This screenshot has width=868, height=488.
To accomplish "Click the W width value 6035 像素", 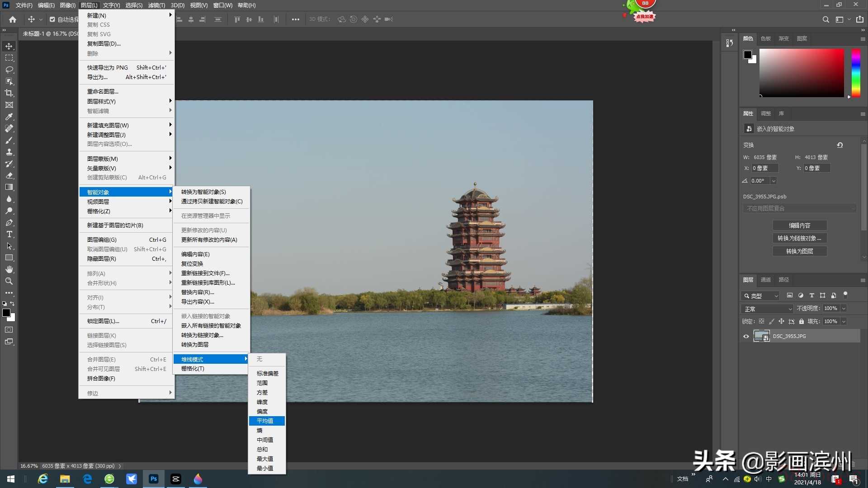I will tap(765, 157).
